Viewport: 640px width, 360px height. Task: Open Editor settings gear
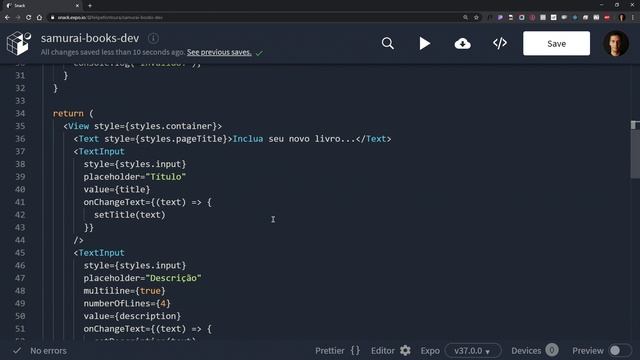pyautogui.click(x=405, y=351)
